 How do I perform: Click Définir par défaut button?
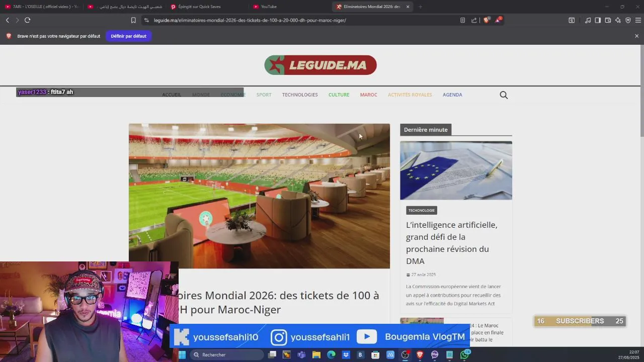pos(129,36)
